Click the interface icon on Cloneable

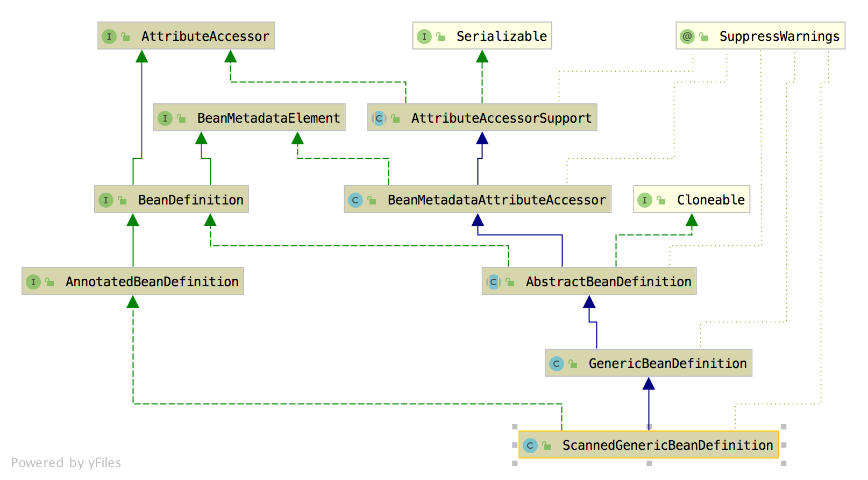(x=645, y=200)
